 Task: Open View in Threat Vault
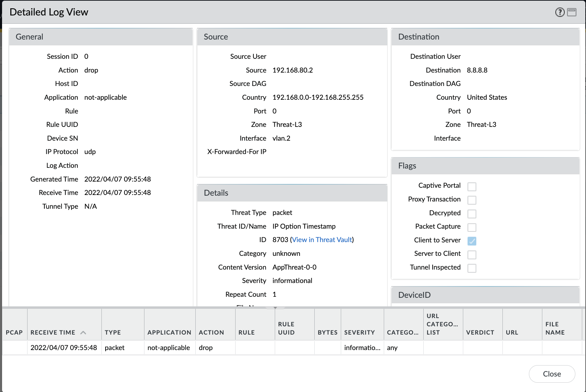[322, 240]
